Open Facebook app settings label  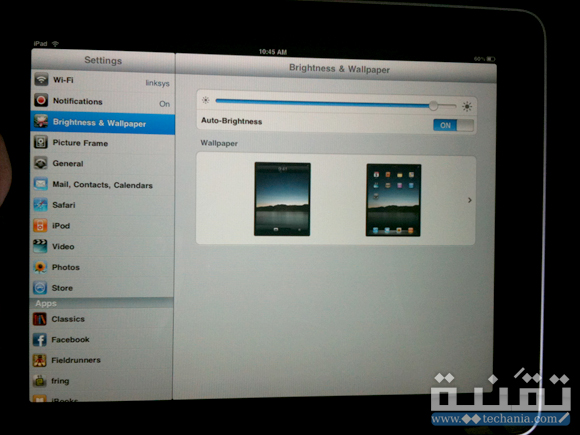pyautogui.click(x=70, y=340)
